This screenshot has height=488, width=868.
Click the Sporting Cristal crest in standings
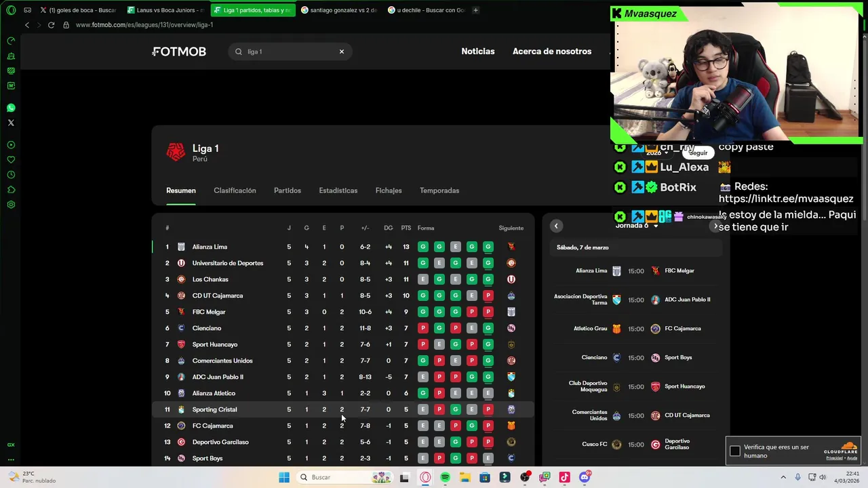point(181,409)
